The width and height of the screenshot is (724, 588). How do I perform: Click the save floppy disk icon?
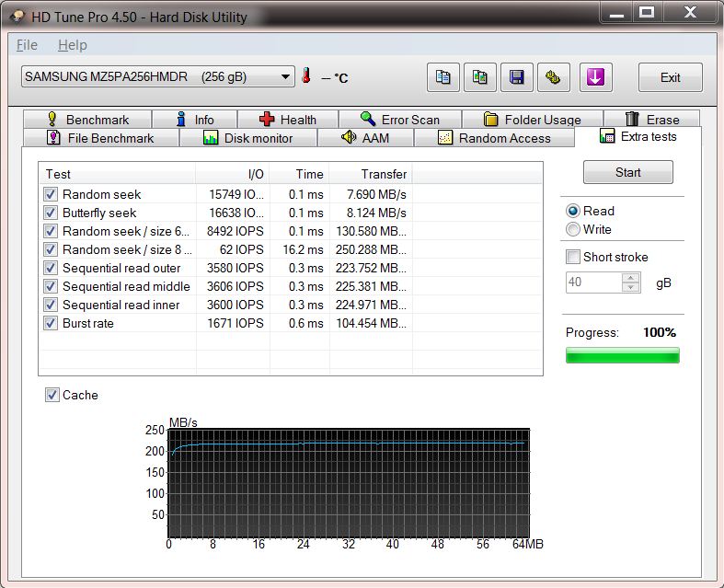[517, 77]
